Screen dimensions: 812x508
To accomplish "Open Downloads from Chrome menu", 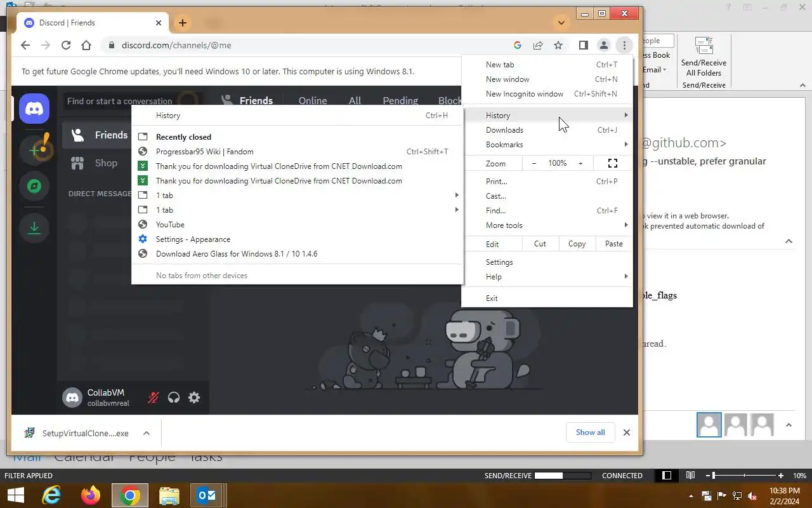I will click(547, 130).
